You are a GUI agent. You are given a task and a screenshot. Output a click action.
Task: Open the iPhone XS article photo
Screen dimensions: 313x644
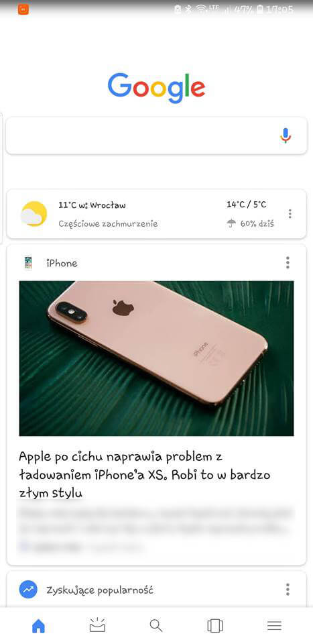[156, 358]
